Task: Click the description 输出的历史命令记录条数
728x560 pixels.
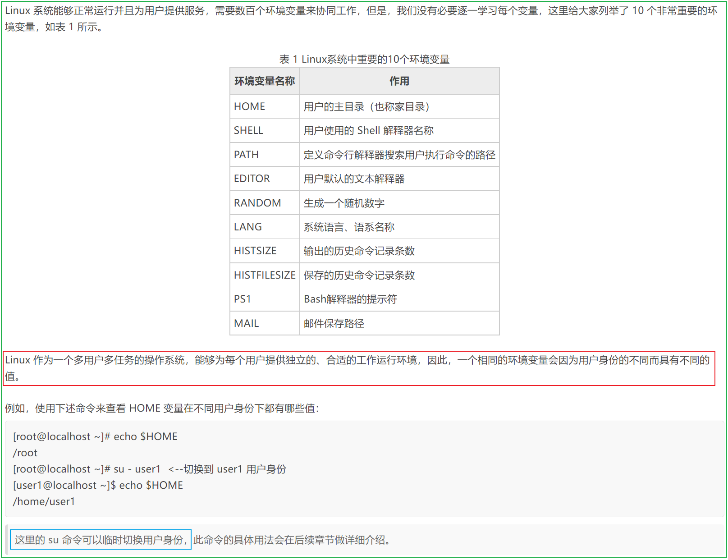Action: [x=399, y=251]
